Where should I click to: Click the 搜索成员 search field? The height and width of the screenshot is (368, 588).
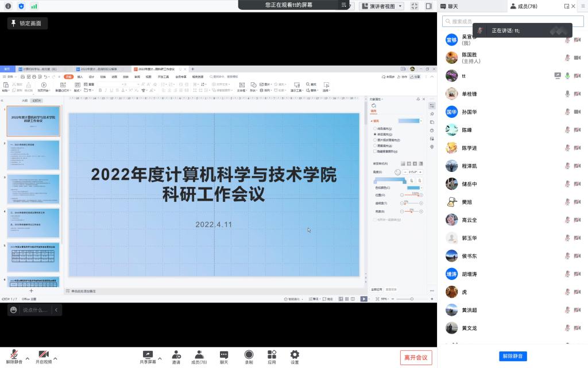[512, 21]
